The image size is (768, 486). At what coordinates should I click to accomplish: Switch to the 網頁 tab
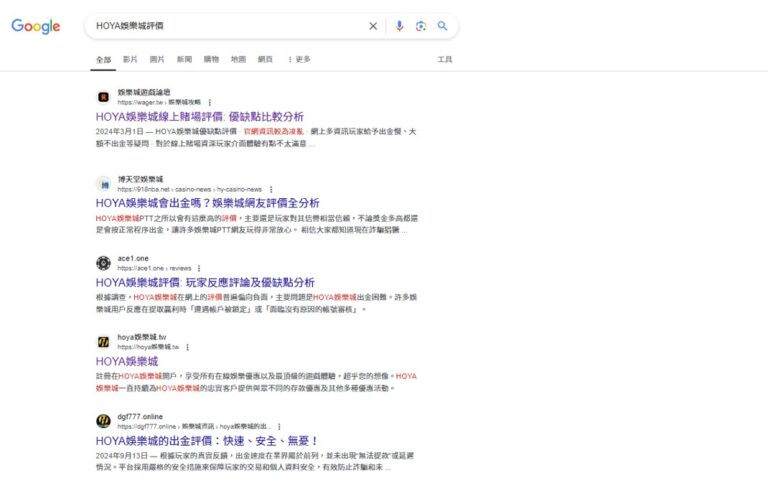click(x=265, y=59)
